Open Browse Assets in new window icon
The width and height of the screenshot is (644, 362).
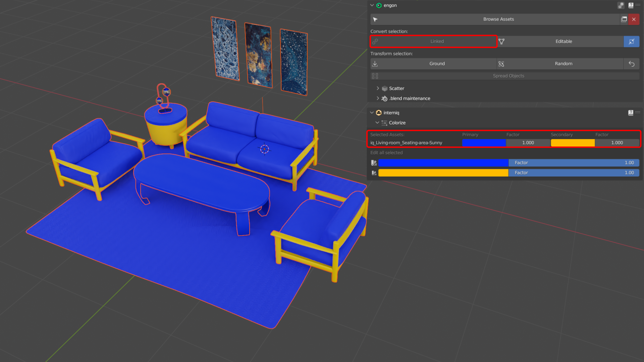[624, 19]
